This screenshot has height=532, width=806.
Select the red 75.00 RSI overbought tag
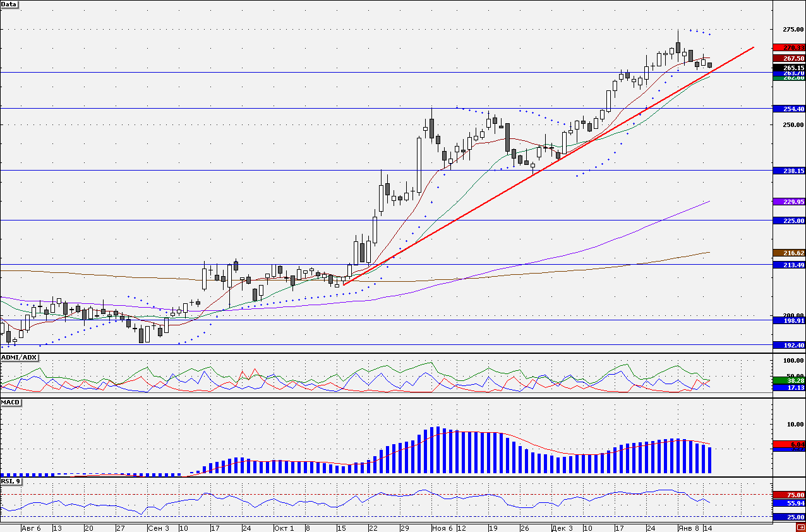pyautogui.click(x=789, y=494)
